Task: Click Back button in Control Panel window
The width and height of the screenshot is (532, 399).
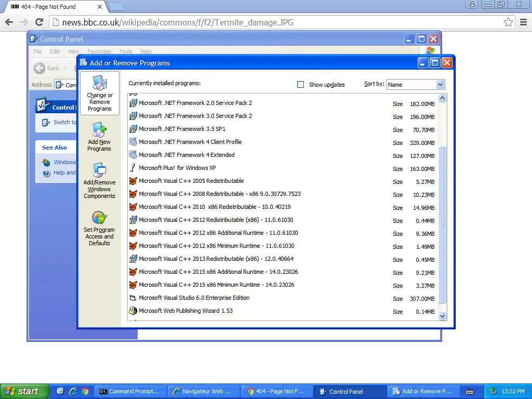Action: (47, 68)
